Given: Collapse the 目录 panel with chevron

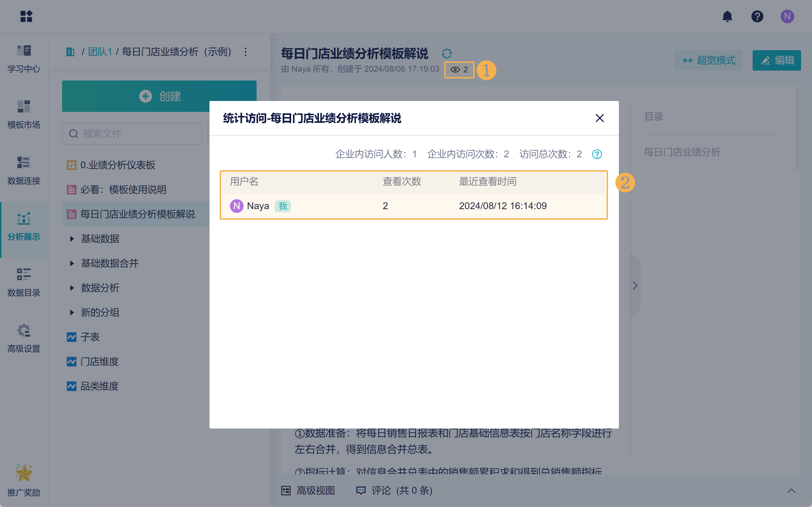Looking at the screenshot, I should click(635, 286).
